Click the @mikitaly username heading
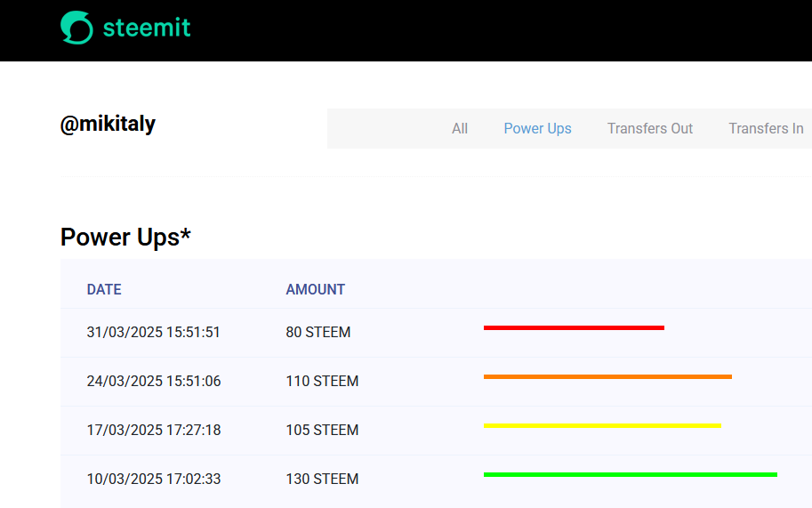The height and width of the screenshot is (508, 812). [x=108, y=125]
